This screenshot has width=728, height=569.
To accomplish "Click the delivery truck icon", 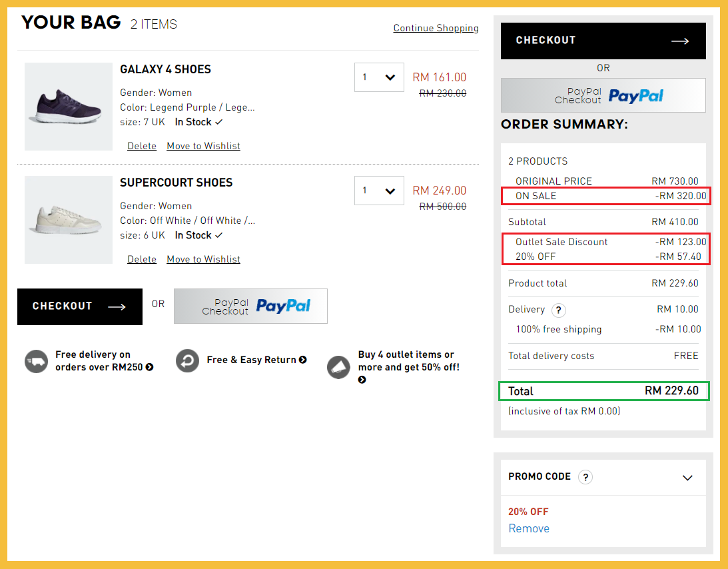I will pyautogui.click(x=36, y=361).
